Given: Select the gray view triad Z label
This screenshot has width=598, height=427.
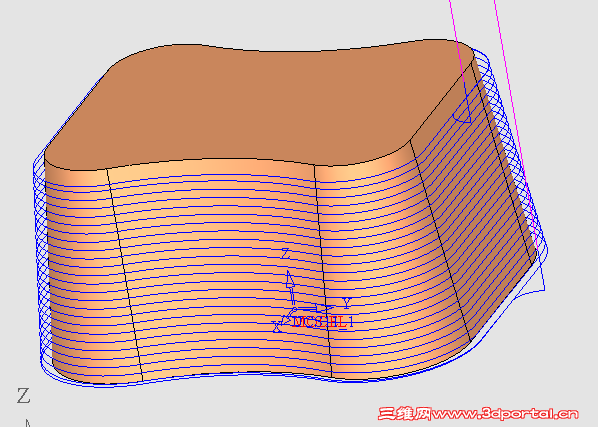Looking at the screenshot, I should [x=23, y=396].
